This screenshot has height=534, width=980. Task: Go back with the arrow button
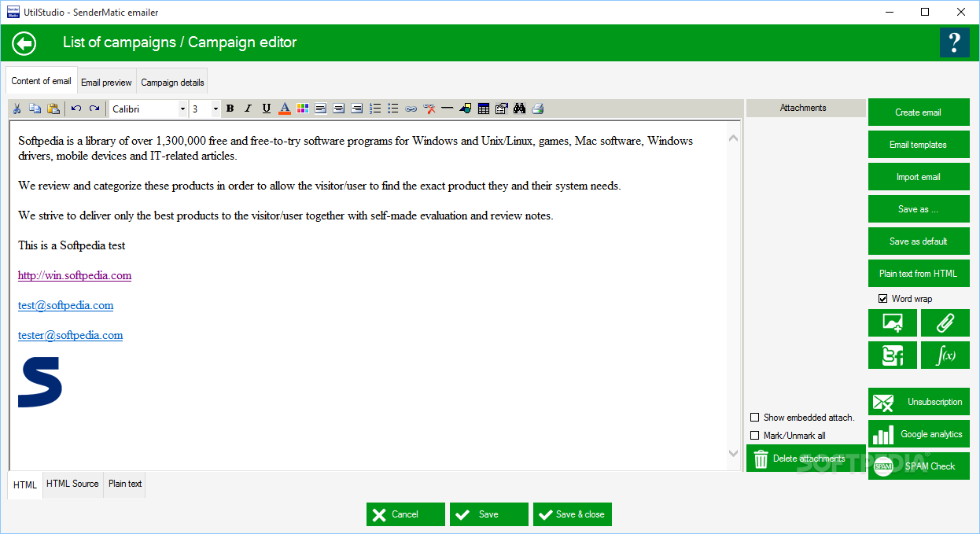(x=24, y=42)
